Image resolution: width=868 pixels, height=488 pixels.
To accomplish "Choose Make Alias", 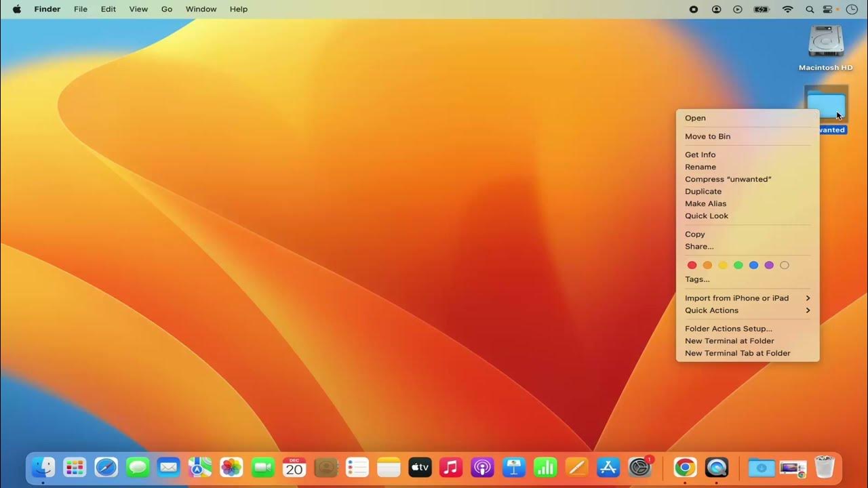I will (747, 203).
